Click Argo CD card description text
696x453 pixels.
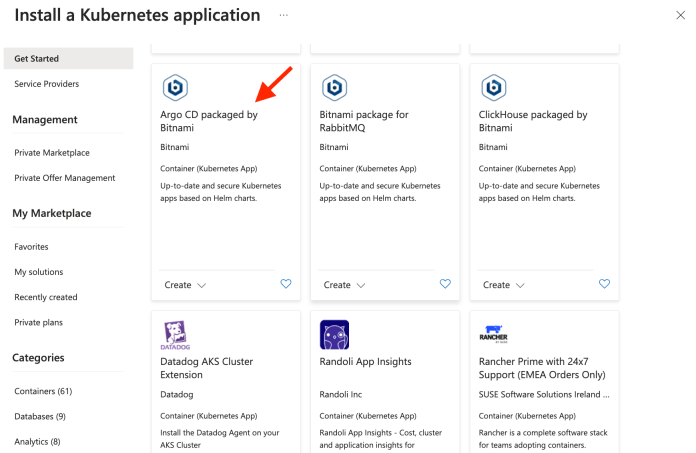point(221,192)
